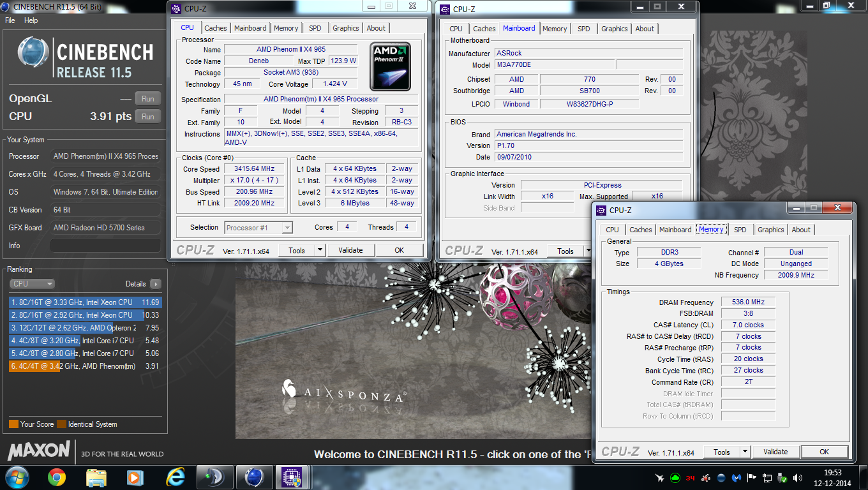The height and width of the screenshot is (490, 868).
Task: Open the File menu in Cinebench
Action: [x=10, y=20]
